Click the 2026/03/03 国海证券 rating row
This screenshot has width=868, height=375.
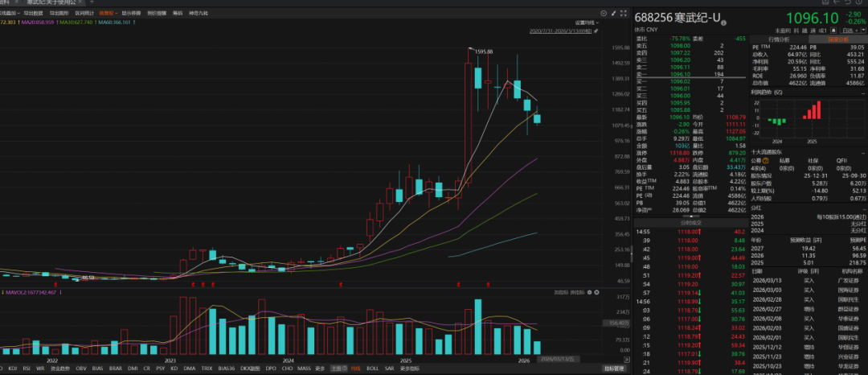[809, 289]
